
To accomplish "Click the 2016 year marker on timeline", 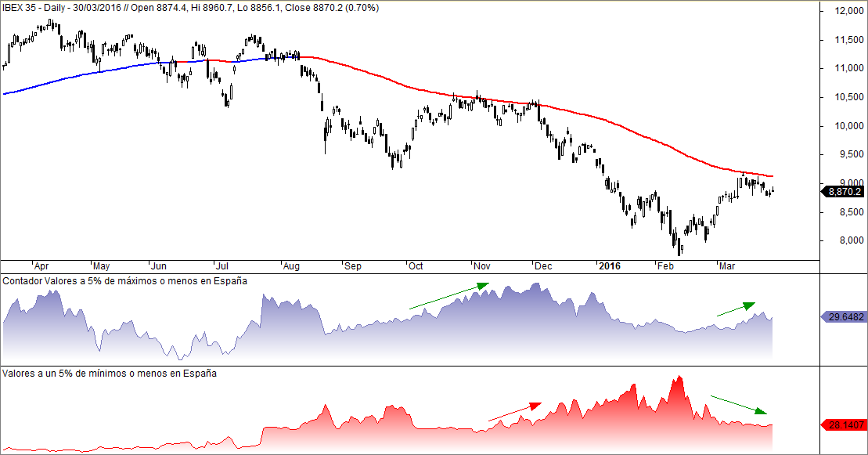I will click(x=610, y=266).
